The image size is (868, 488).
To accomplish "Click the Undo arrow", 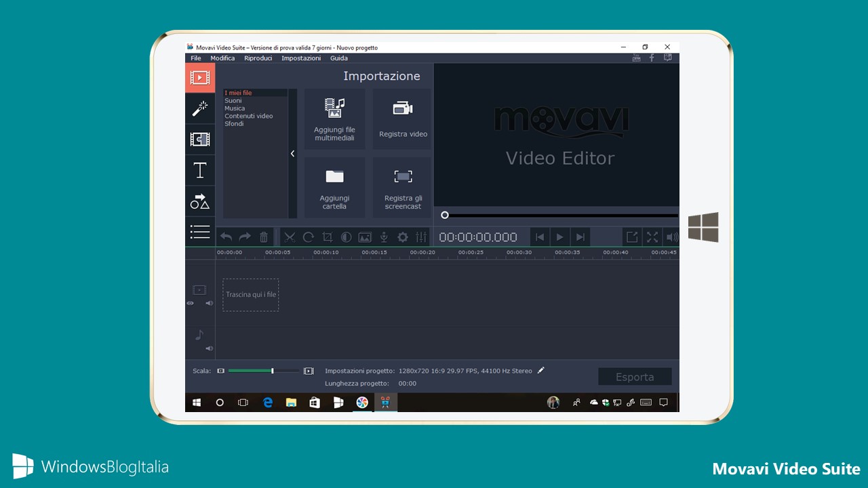I will pyautogui.click(x=226, y=237).
